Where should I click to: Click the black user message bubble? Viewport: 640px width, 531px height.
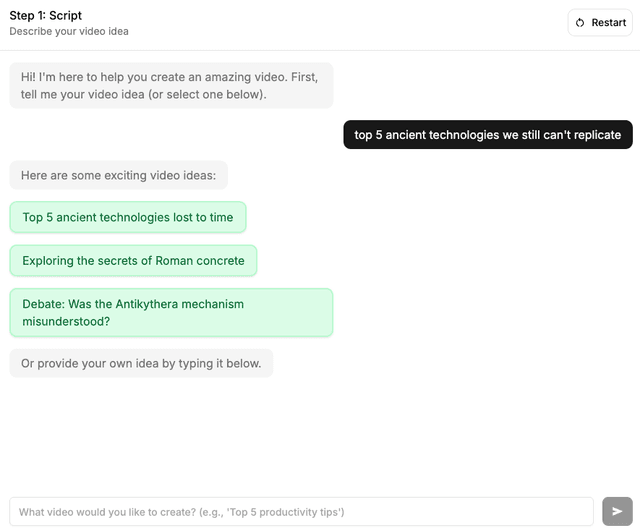tap(487, 135)
